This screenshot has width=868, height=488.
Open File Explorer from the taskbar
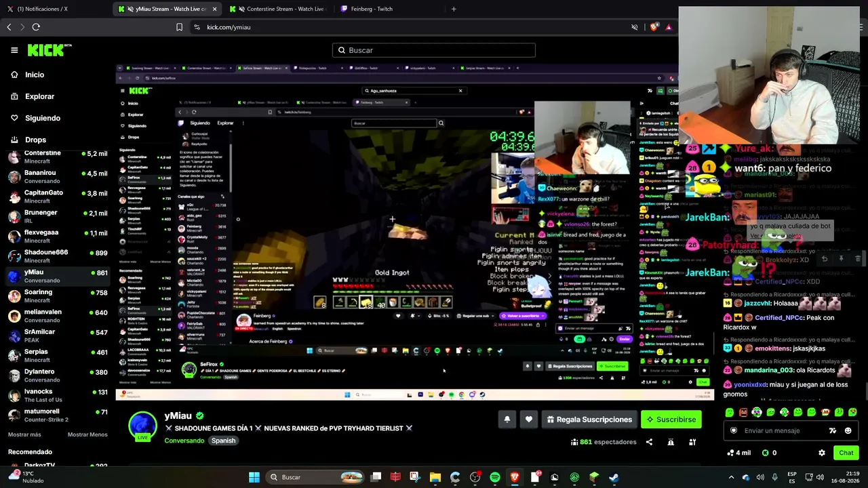click(x=435, y=477)
